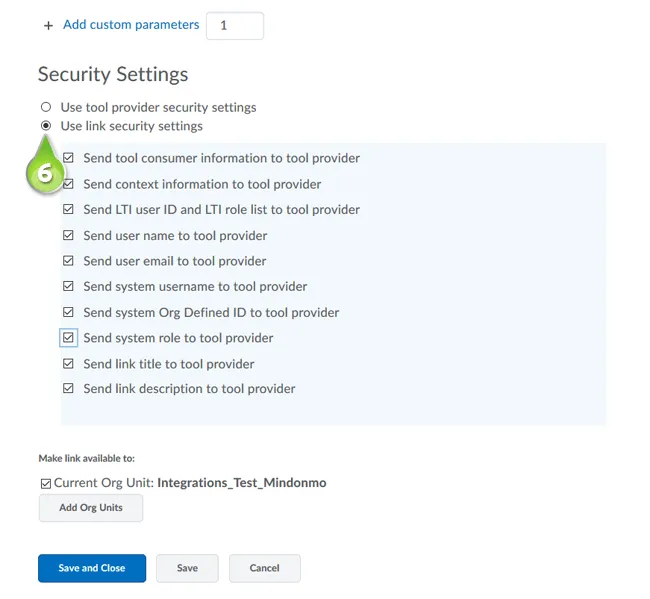
Task: Toggle Send system role to tool provider
Action: tap(69, 338)
